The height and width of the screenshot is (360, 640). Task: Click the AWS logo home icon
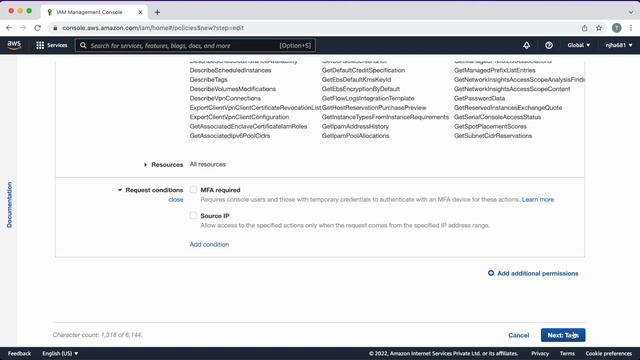point(14,45)
